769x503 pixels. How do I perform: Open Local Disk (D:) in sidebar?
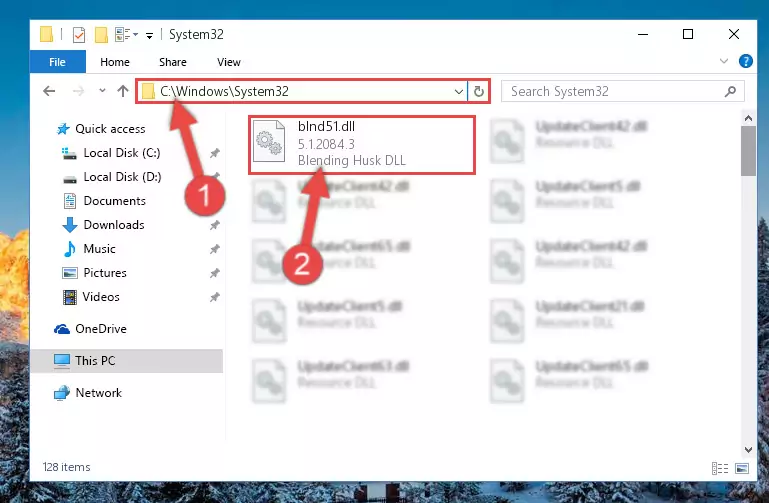pyautogui.click(x=122, y=177)
